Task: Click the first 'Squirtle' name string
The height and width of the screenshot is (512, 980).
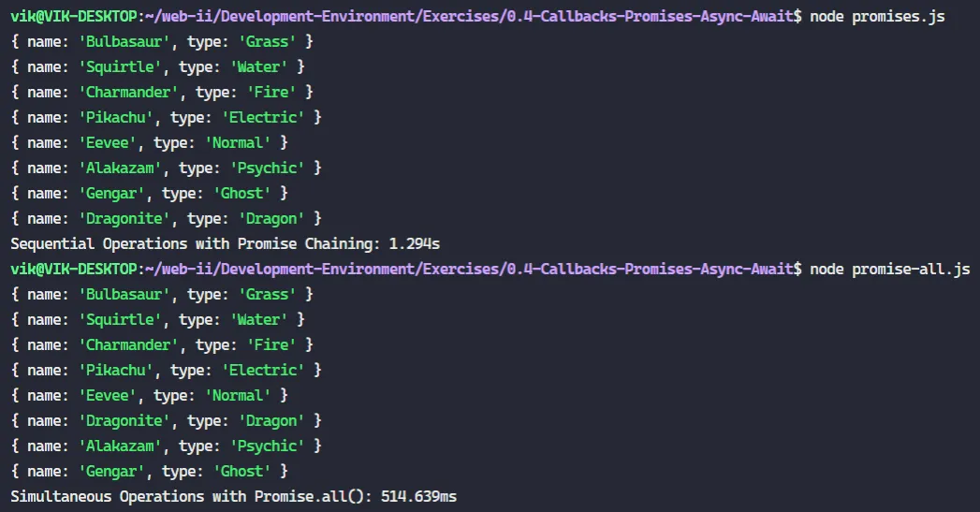Action: [x=120, y=66]
